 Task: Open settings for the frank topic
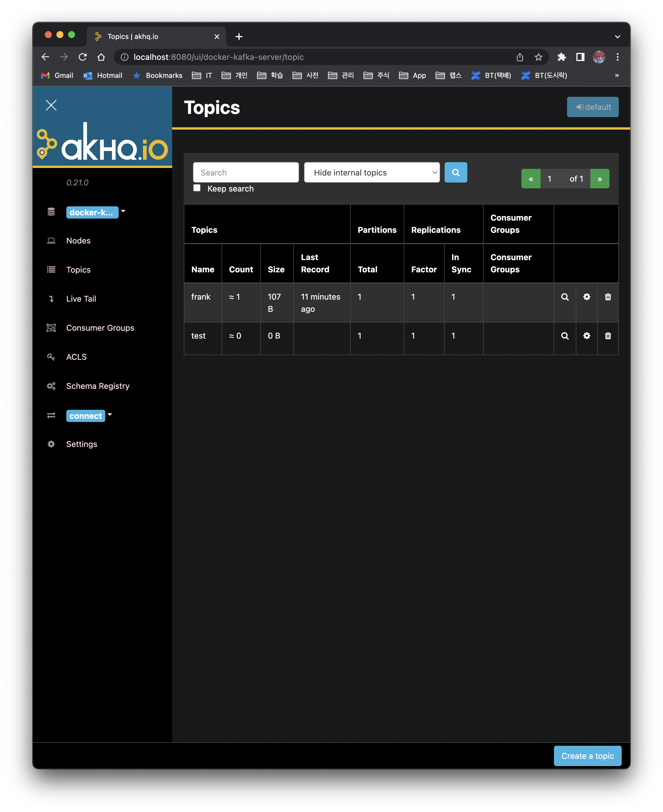click(587, 297)
